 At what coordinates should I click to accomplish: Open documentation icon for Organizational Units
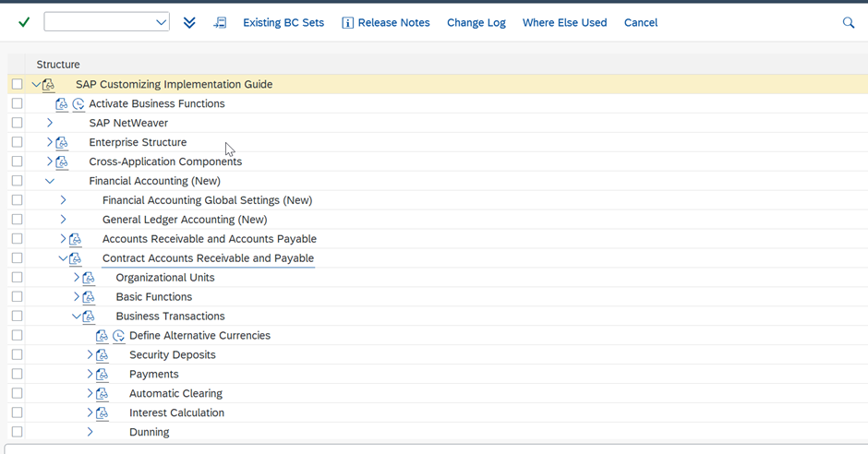[89, 278]
